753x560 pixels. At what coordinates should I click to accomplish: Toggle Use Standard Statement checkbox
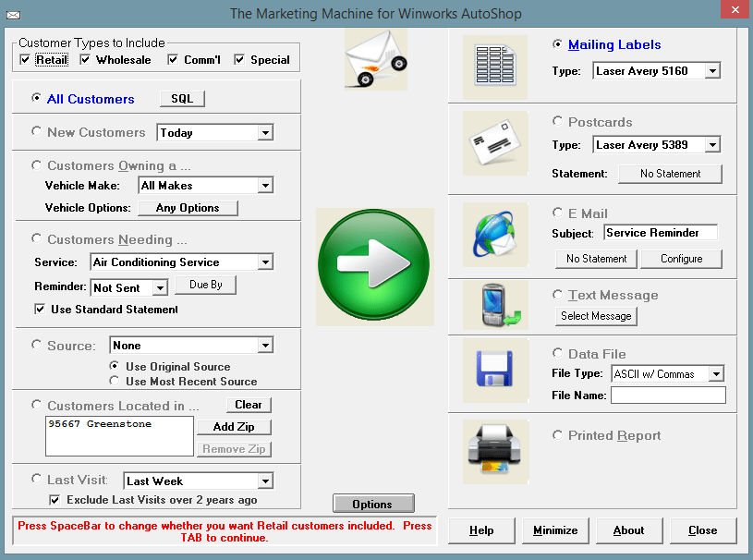click(x=40, y=310)
